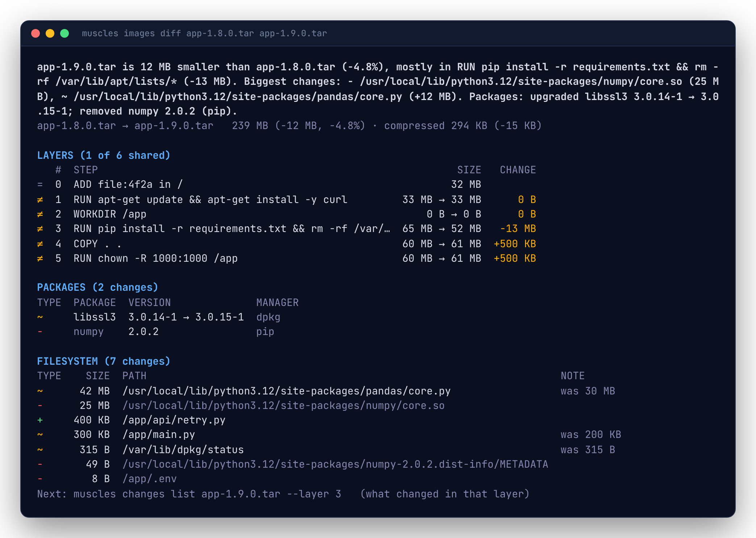Image resolution: width=756 pixels, height=538 pixels.
Task: Click the not-equal icon beside apt-get layer
Action: click(x=40, y=200)
